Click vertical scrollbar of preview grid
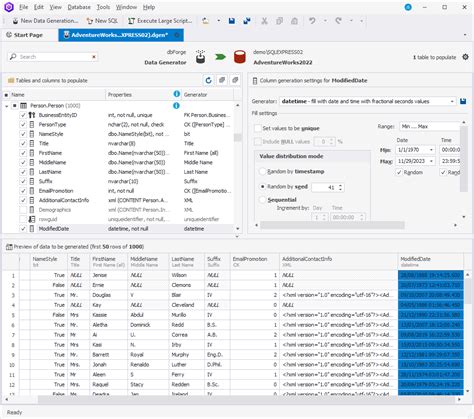 click(468, 291)
